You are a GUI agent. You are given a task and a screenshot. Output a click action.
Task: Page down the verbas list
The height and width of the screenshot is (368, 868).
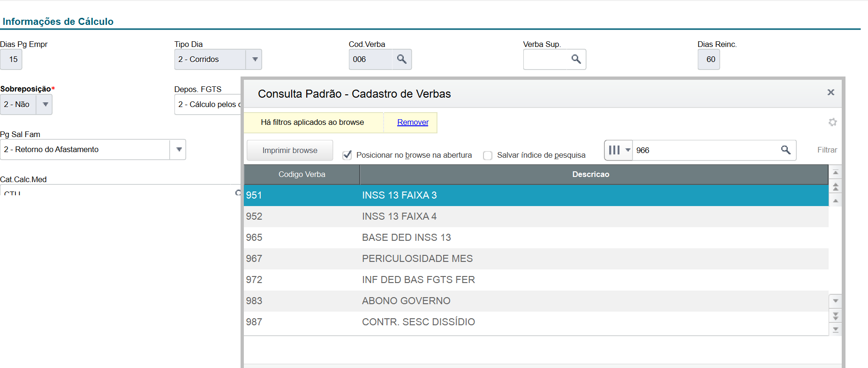[835, 315]
